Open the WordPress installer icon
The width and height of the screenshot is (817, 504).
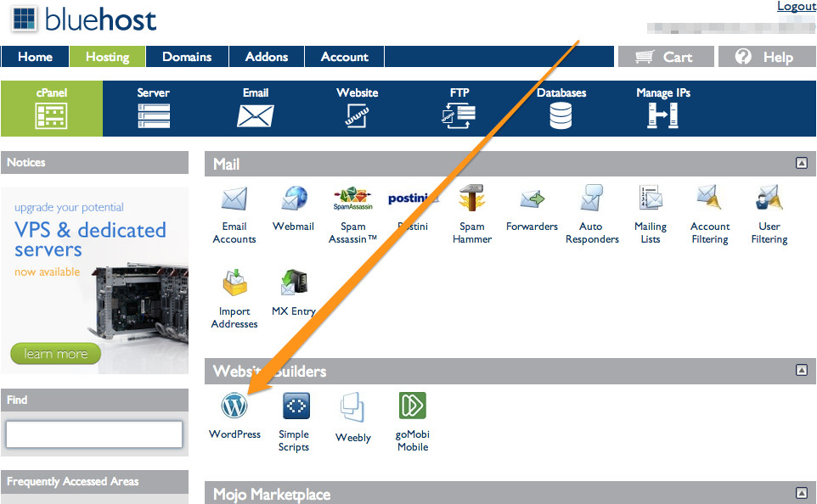(234, 406)
